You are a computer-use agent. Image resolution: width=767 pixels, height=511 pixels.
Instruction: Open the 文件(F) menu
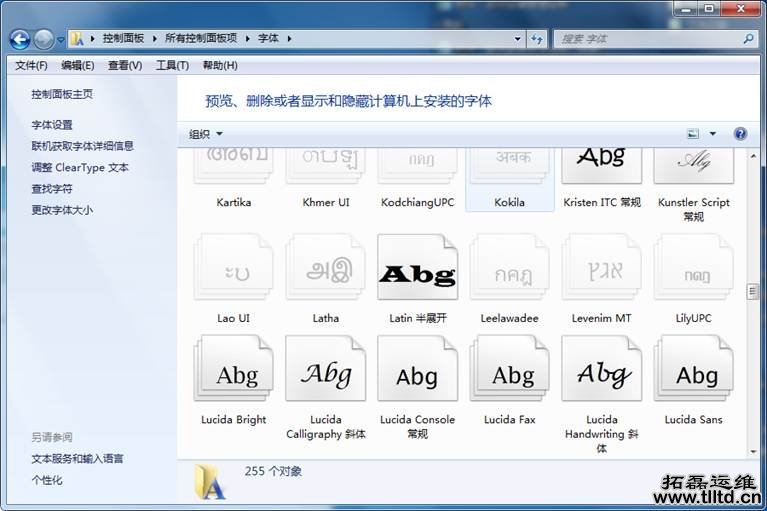tap(31, 65)
